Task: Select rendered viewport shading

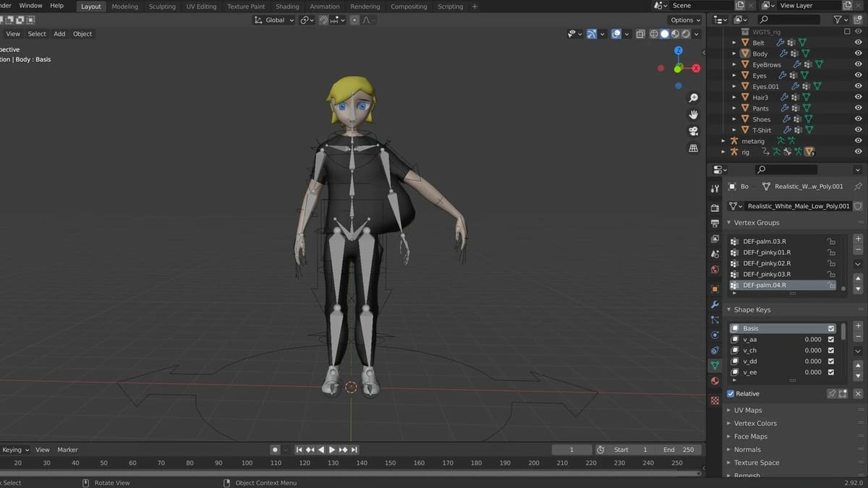Action: (686, 34)
